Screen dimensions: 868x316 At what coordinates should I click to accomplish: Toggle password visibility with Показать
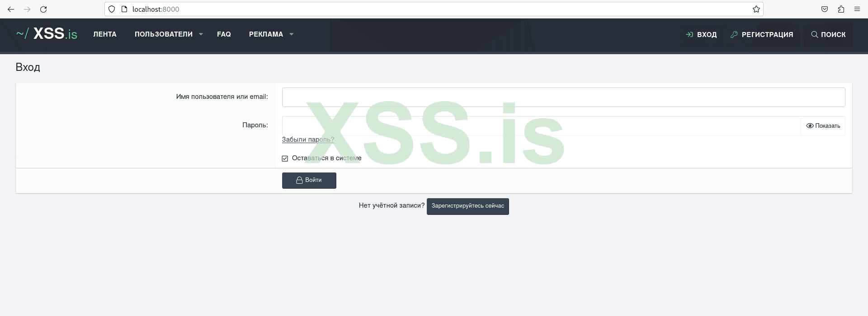coord(823,126)
